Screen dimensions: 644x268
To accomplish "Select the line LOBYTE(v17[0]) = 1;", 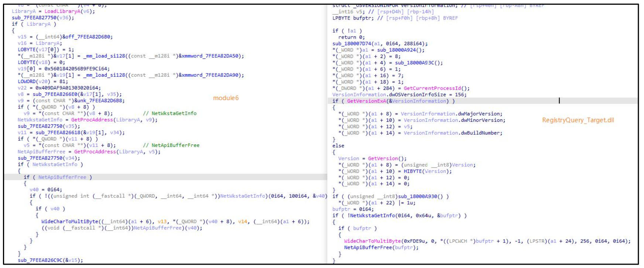I will 46,49.
